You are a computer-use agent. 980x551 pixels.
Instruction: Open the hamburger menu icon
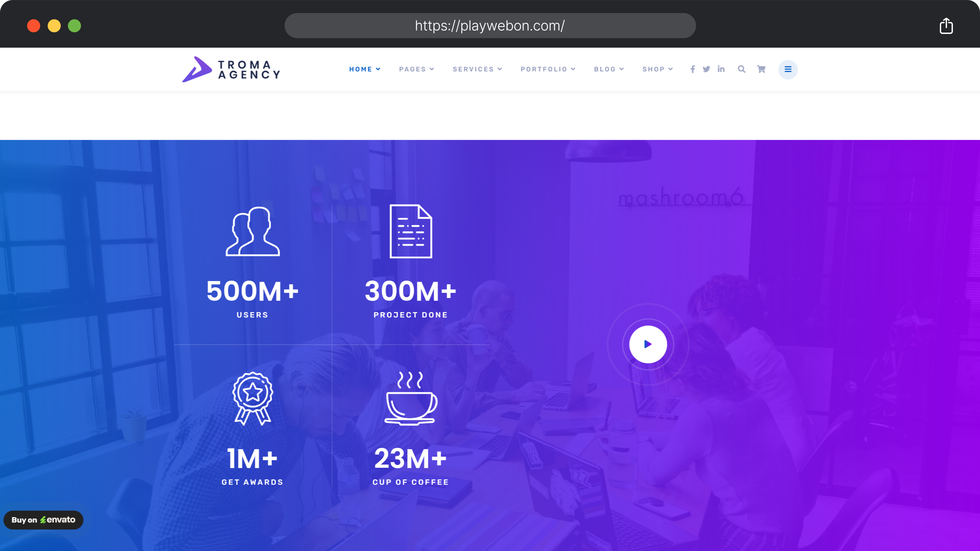click(x=788, y=69)
